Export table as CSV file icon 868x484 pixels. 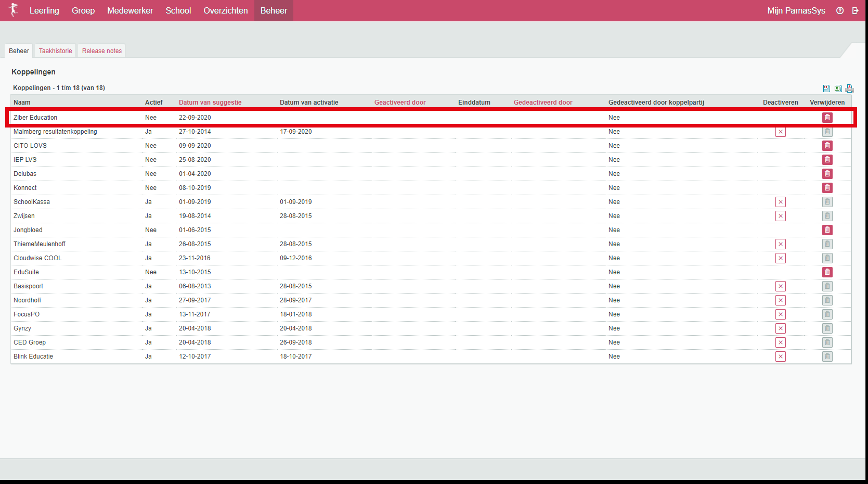(x=826, y=88)
